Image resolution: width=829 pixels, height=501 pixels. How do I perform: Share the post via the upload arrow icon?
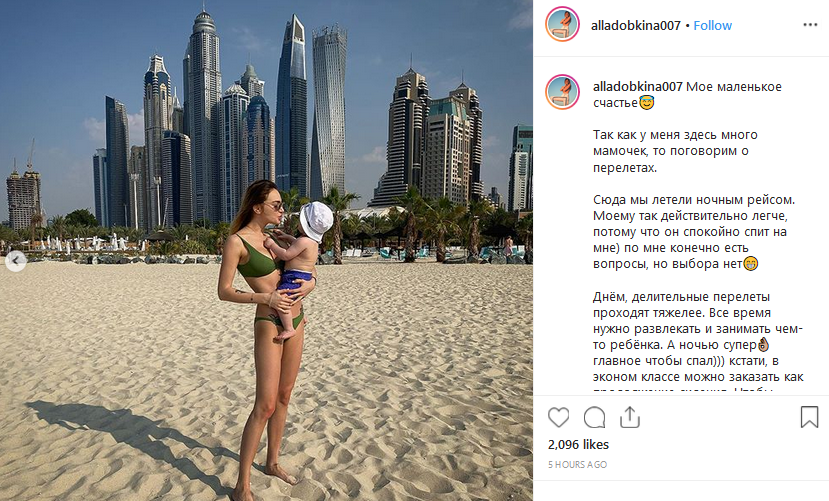coord(630,417)
